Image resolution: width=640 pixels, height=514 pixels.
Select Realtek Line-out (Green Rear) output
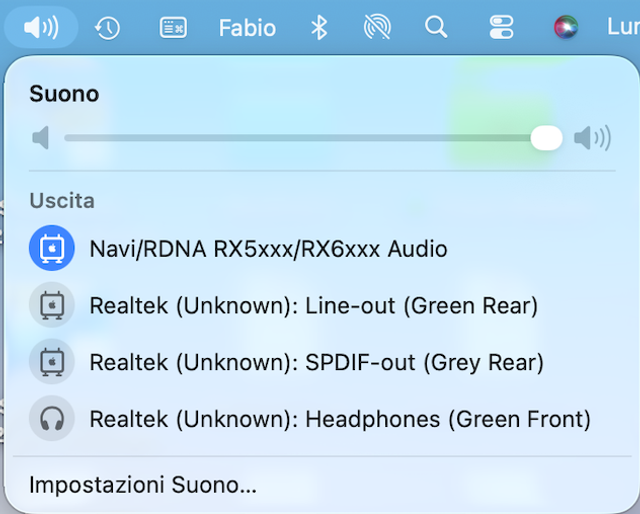322,305
